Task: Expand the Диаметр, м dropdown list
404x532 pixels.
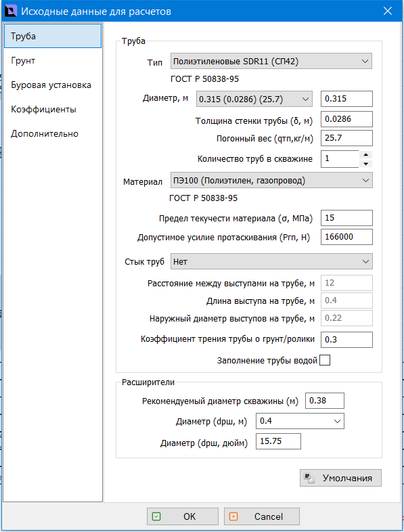Action: click(x=254, y=99)
